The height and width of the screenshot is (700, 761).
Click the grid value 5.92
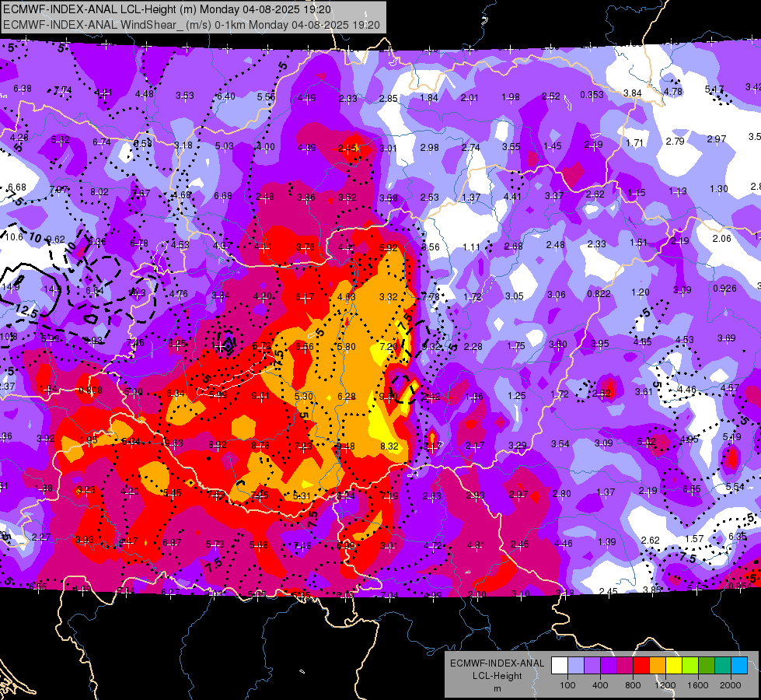click(x=388, y=247)
